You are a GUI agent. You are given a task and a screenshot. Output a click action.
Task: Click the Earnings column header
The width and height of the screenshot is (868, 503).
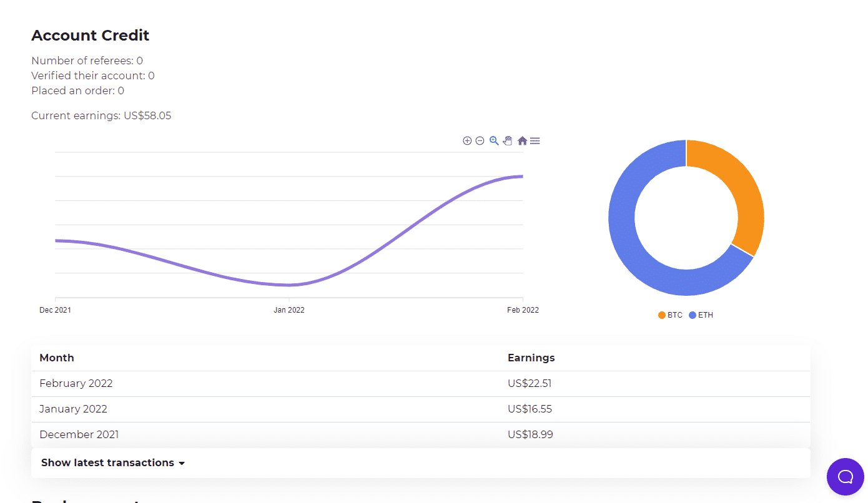point(531,358)
